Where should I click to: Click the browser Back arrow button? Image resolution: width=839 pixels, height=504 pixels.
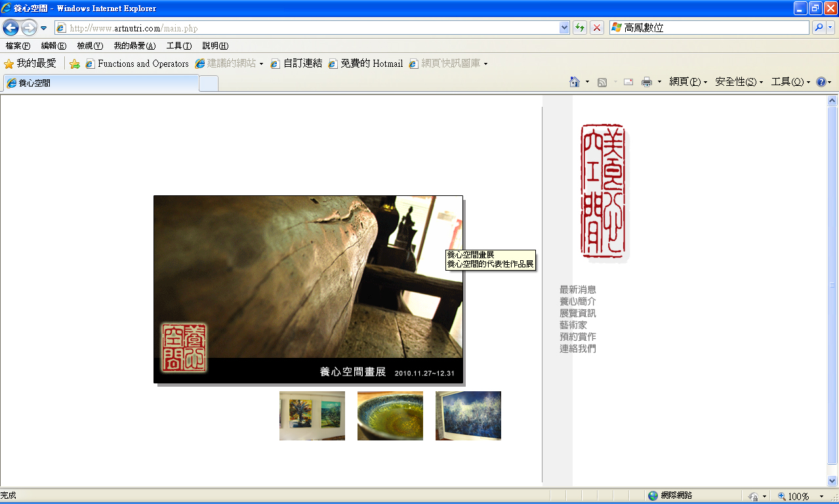tap(11, 28)
